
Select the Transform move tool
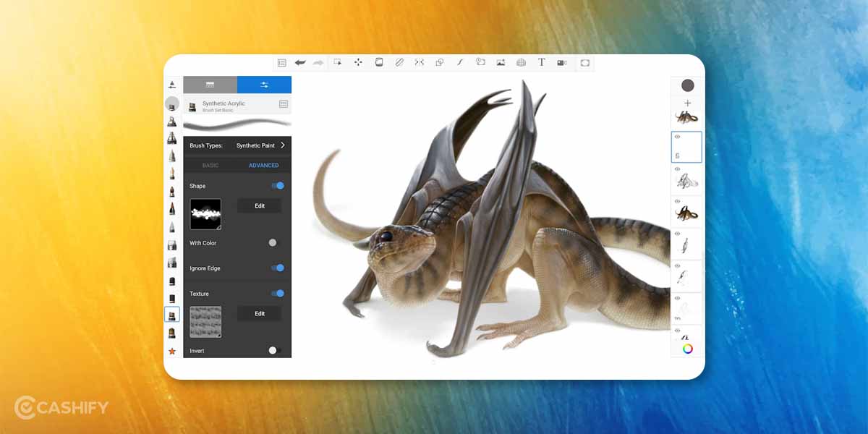[358, 62]
